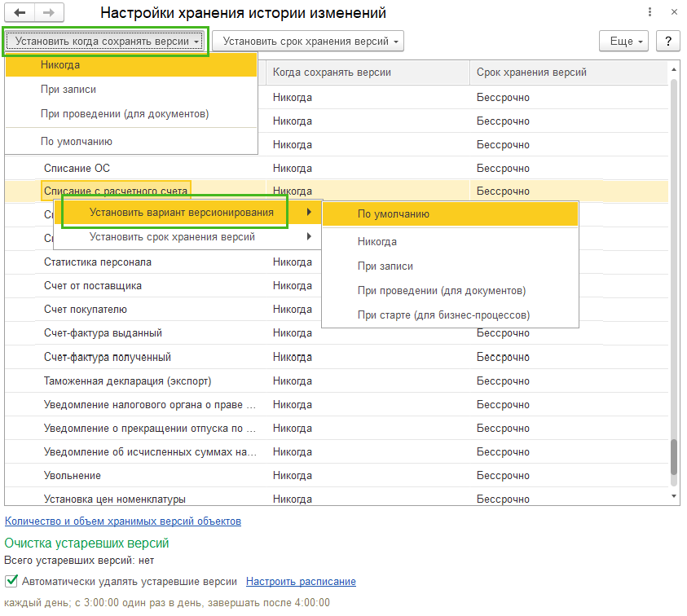Open 'Количество и объем хранимых версий объектов' link
The image size is (687, 616).
pyautogui.click(x=123, y=521)
